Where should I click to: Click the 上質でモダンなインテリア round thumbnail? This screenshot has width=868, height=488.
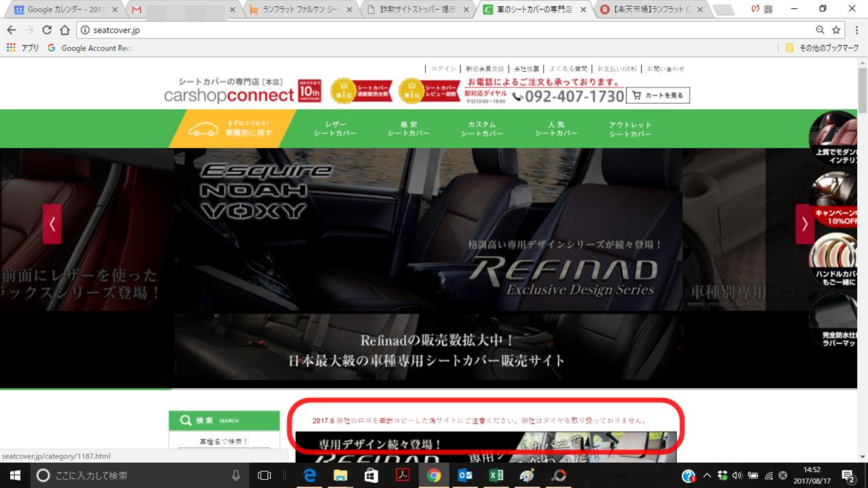(834, 139)
